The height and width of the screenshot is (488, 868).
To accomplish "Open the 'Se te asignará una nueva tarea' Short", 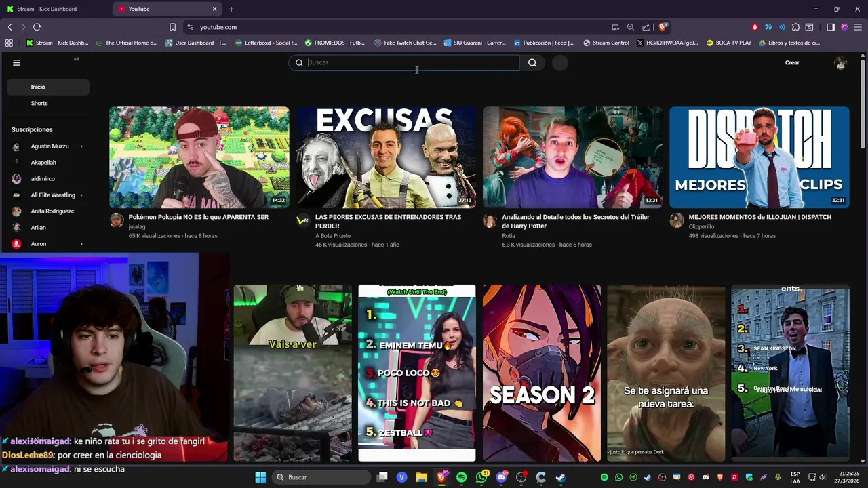I will pyautogui.click(x=666, y=373).
